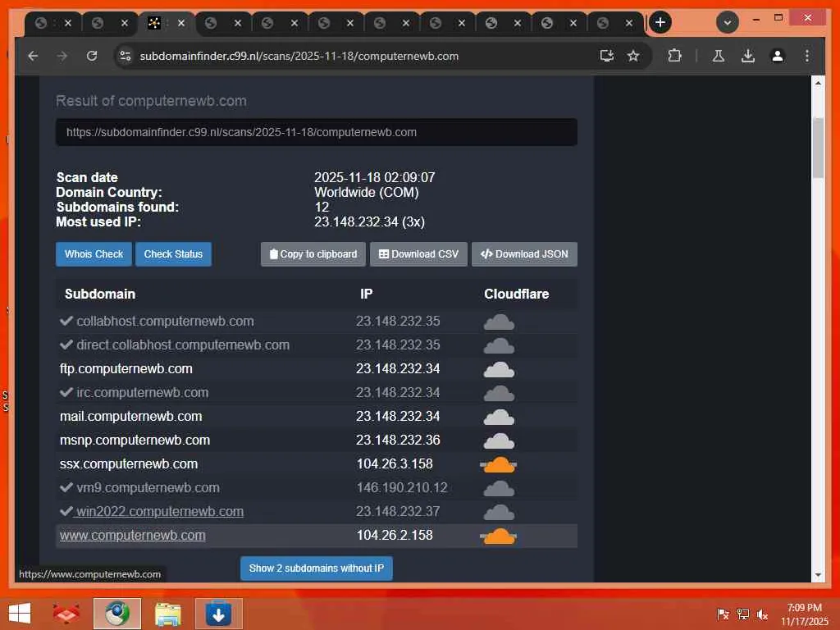Image resolution: width=840 pixels, height=630 pixels.
Task: Bookmark this page with the star
Action: click(633, 56)
